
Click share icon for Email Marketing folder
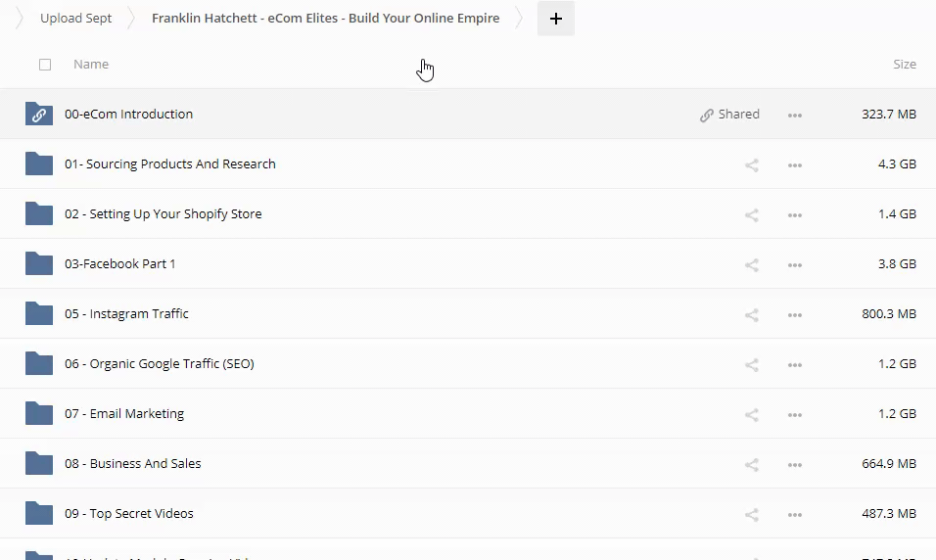coord(752,414)
